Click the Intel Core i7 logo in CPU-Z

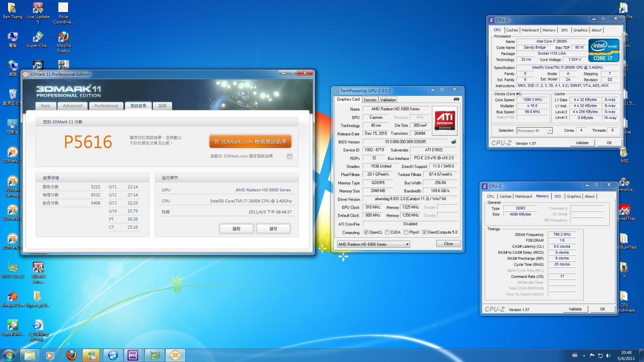604,50
